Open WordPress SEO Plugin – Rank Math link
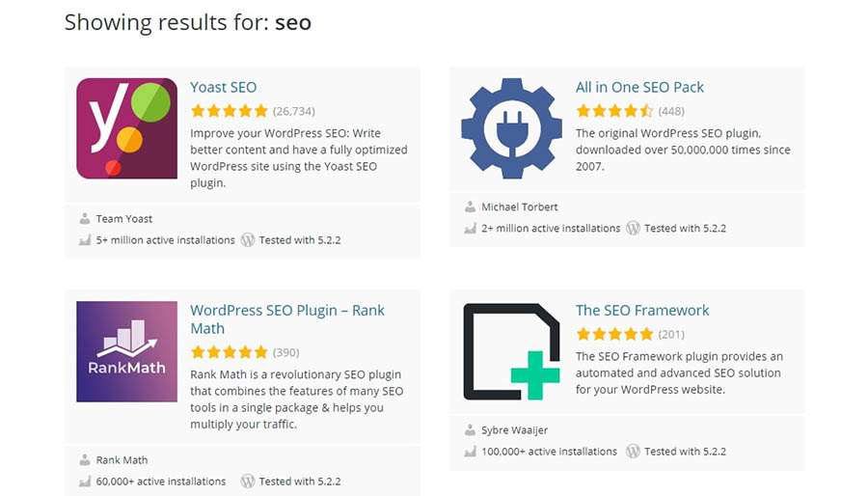The height and width of the screenshot is (496, 868). [287, 319]
